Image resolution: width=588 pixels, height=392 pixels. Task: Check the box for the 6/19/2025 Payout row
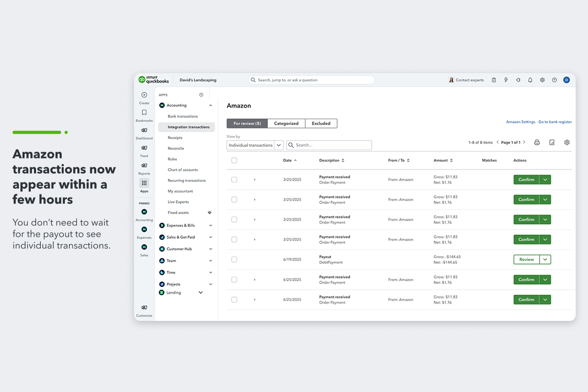coord(234,260)
